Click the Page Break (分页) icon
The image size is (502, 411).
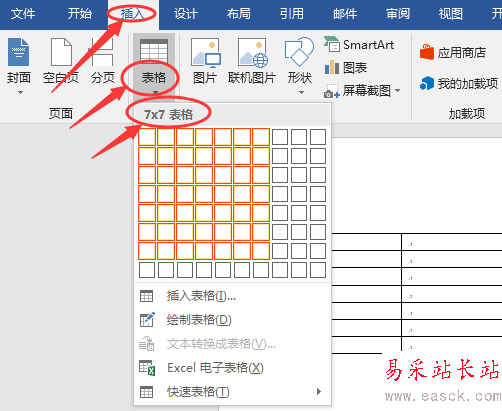102,52
